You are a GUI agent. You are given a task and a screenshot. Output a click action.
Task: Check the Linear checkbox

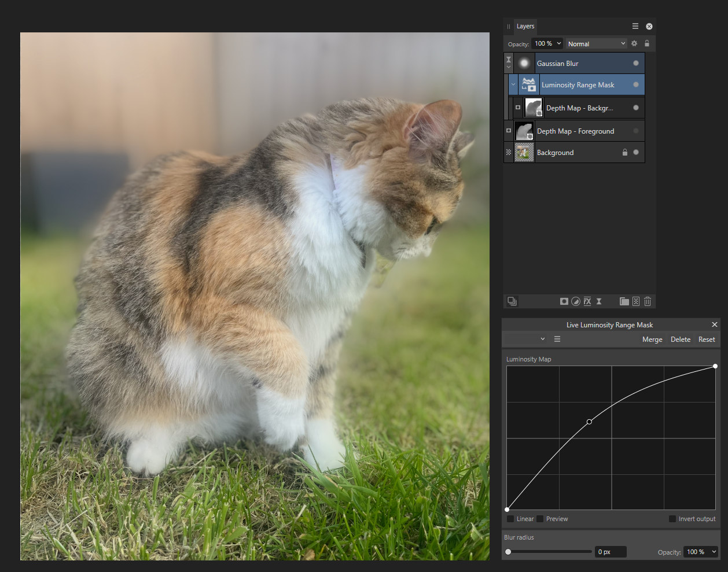512,519
